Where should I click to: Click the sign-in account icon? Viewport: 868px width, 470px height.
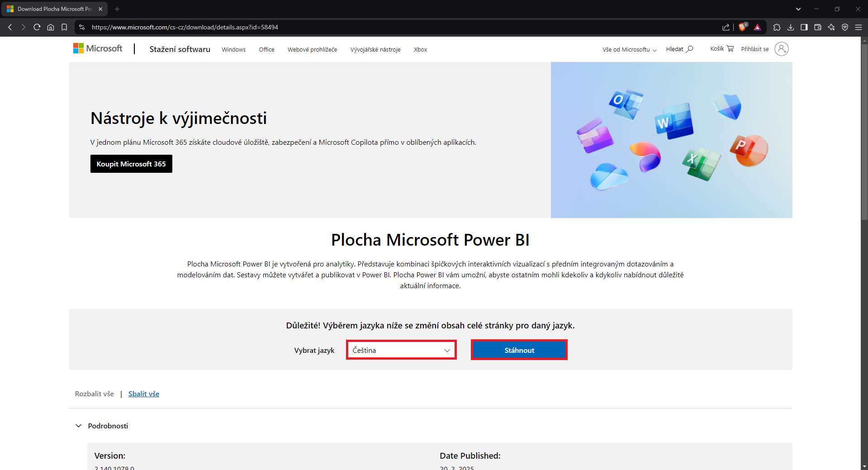point(782,48)
